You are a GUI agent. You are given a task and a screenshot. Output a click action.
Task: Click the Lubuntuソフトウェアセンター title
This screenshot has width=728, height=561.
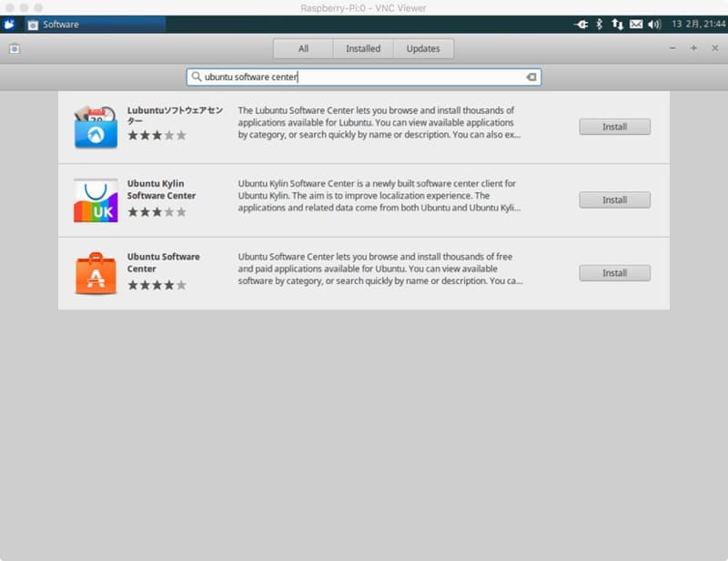coord(175,116)
